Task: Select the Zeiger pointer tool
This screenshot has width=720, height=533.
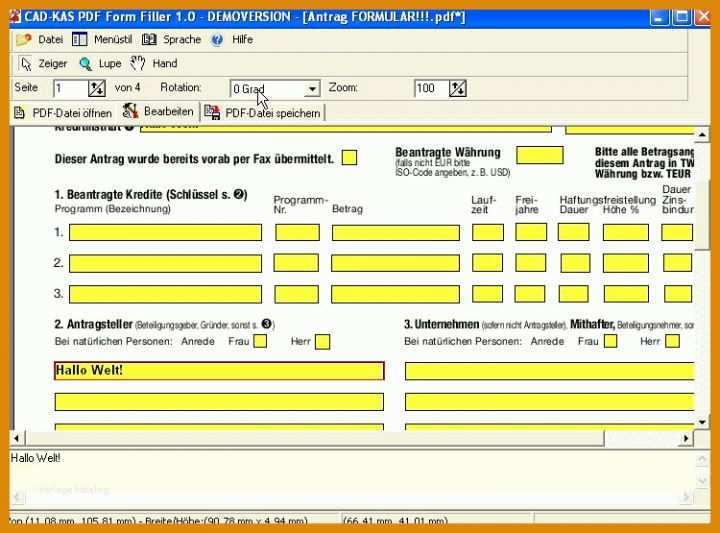Action: [x=44, y=63]
